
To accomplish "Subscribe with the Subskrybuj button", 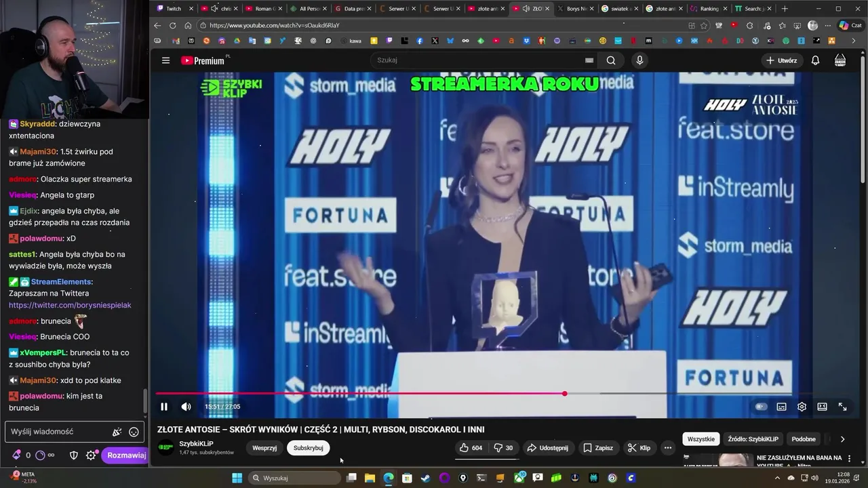I will click(x=308, y=448).
